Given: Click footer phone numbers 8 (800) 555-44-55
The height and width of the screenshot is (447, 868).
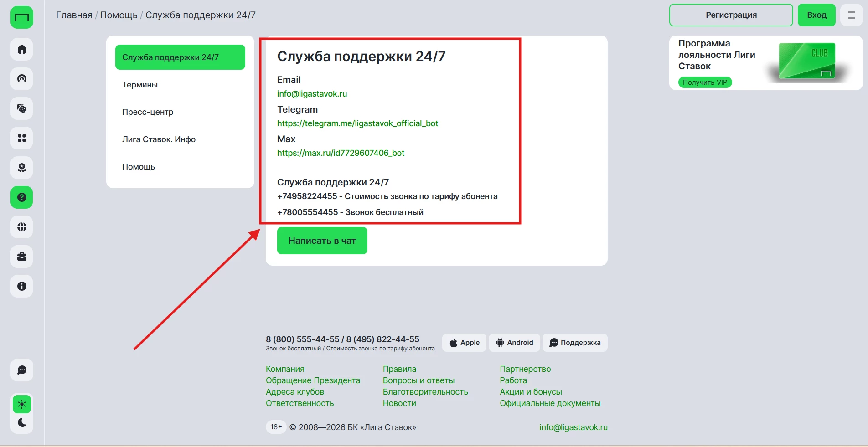Looking at the screenshot, I should point(303,339).
